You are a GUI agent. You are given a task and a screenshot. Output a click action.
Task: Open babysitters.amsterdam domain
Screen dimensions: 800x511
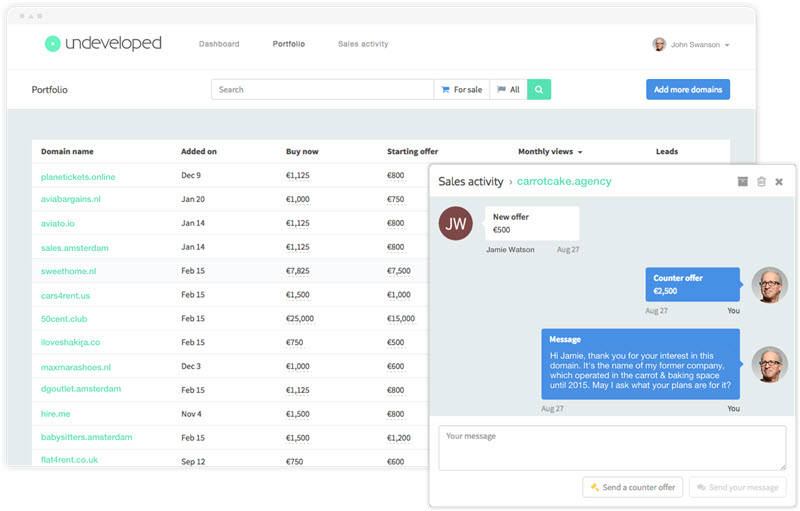pos(86,437)
